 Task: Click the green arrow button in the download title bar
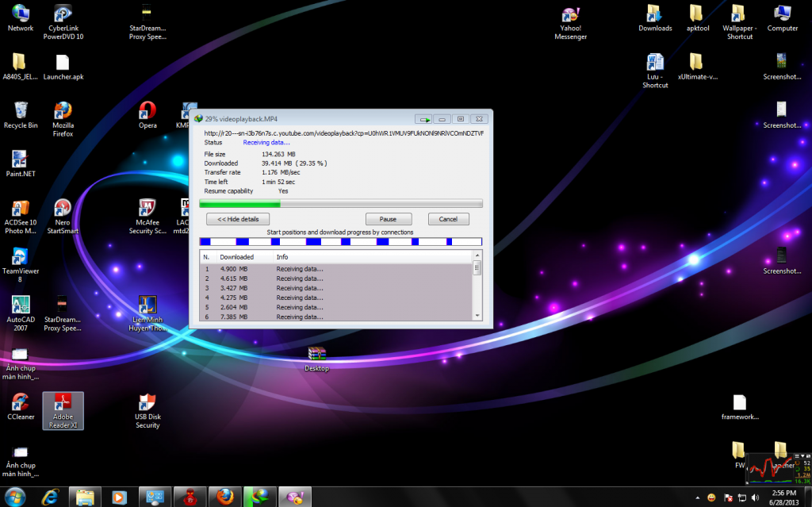423,119
